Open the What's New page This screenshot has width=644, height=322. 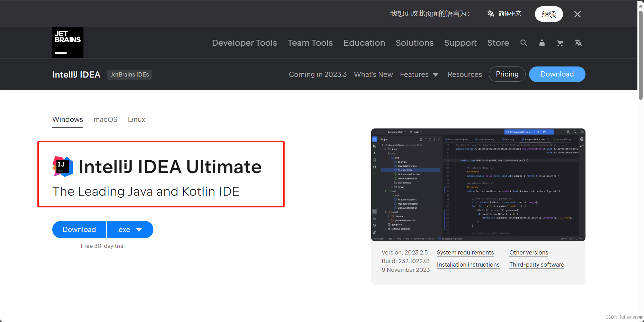pyautogui.click(x=373, y=74)
